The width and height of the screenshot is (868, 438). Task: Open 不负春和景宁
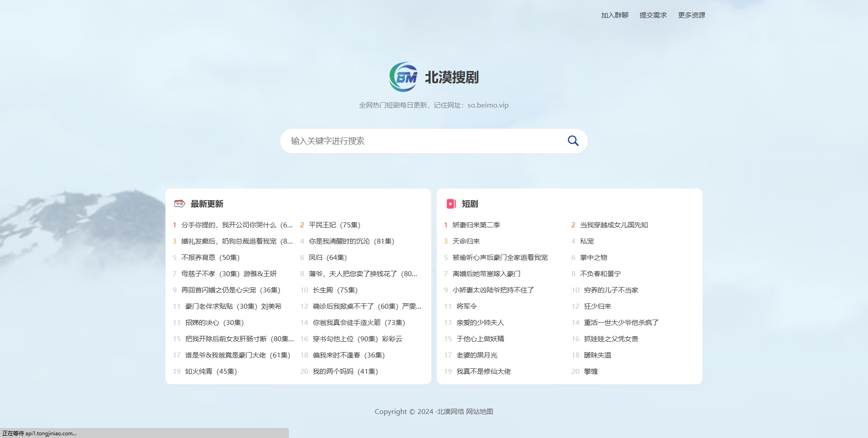600,273
